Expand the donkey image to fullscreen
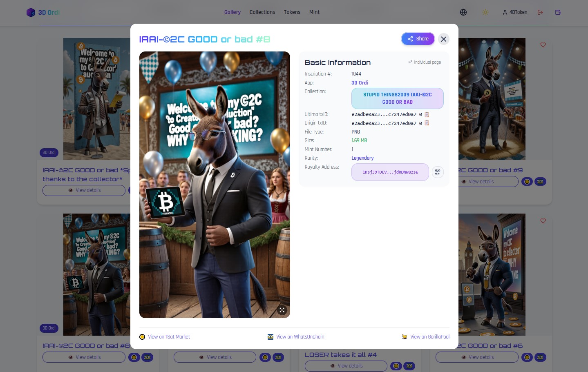The image size is (588, 372). (x=282, y=310)
